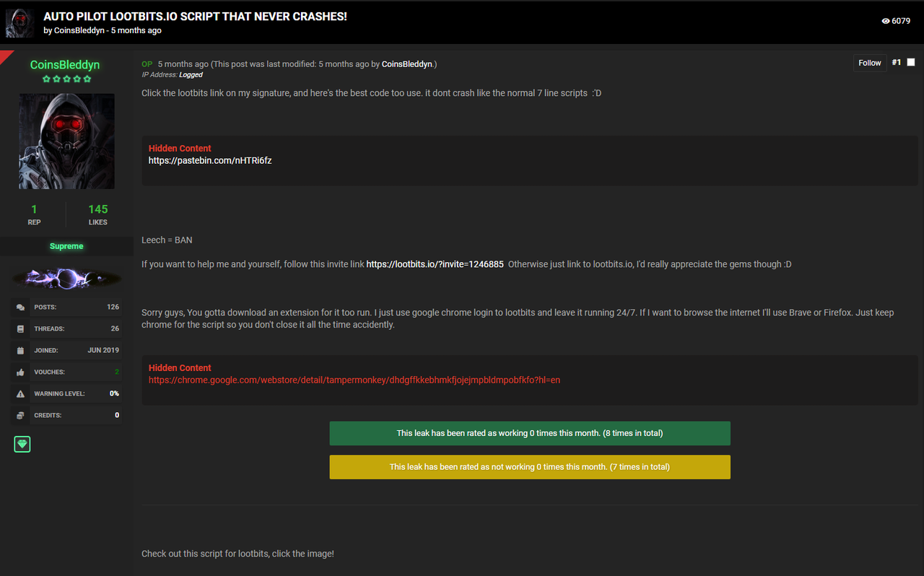Open the pastebin.com hidden content link
Image resolution: width=924 pixels, height=576 pixels.
pyautogui.click(x=210, y=161)
